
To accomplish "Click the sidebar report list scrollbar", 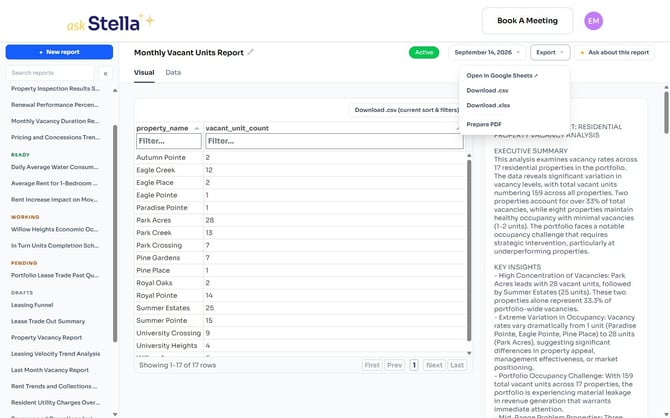I will (x=115, y=233).
